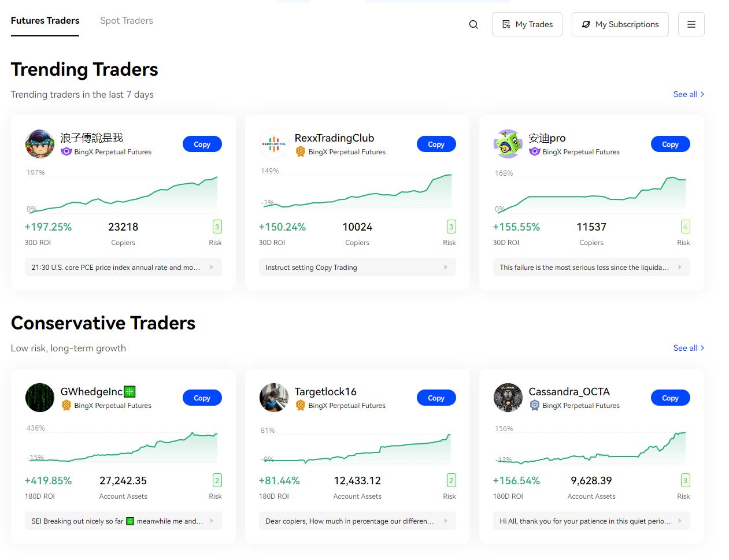This screenshot has width=729, height=560.
Task: Click purple badge icon under 安迪pro
Action: pos(535,151)
